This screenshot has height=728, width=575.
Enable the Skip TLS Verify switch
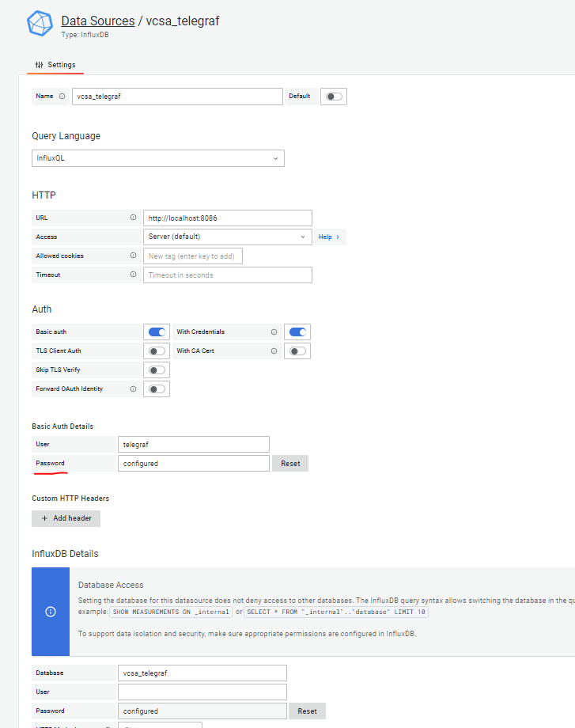pyautogui.click(x=157, y=370)
